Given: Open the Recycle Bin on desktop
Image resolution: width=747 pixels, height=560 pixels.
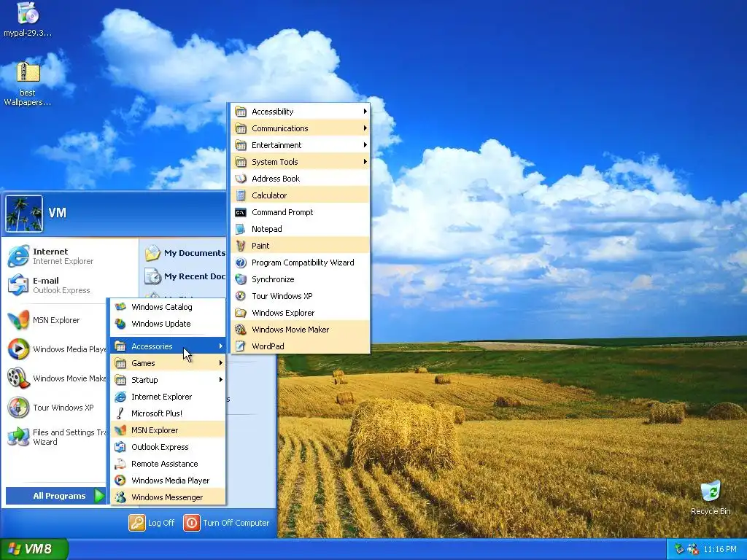Looking at the screenshot, I should pyautogui.click(x=711, y=497).
